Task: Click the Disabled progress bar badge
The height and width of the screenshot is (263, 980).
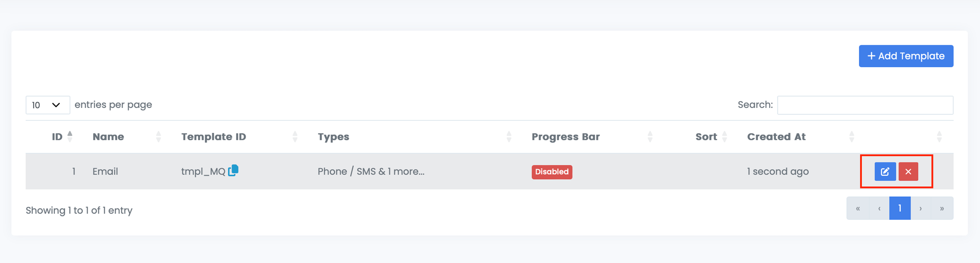Action: [552, 172]
